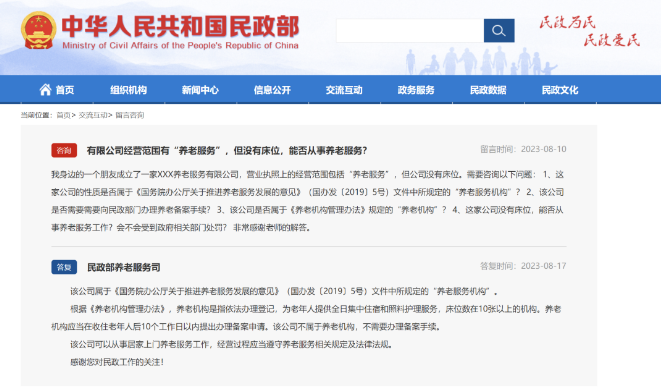Click the question title about 养老服务
This screenshot has height=387, width=662.
pyautogui.click(x=227, y=151)
